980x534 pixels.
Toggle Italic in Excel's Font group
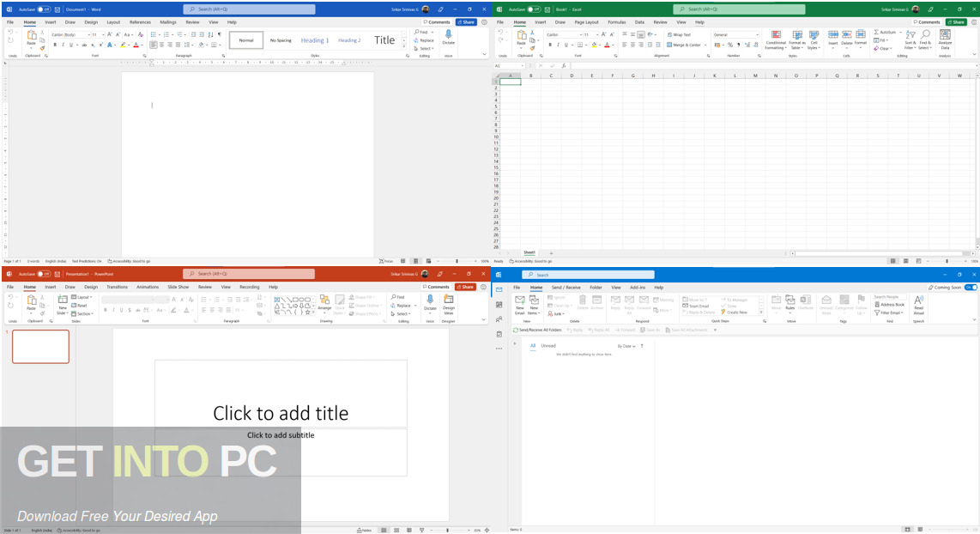pyautogui.click(x=558, y=45)
